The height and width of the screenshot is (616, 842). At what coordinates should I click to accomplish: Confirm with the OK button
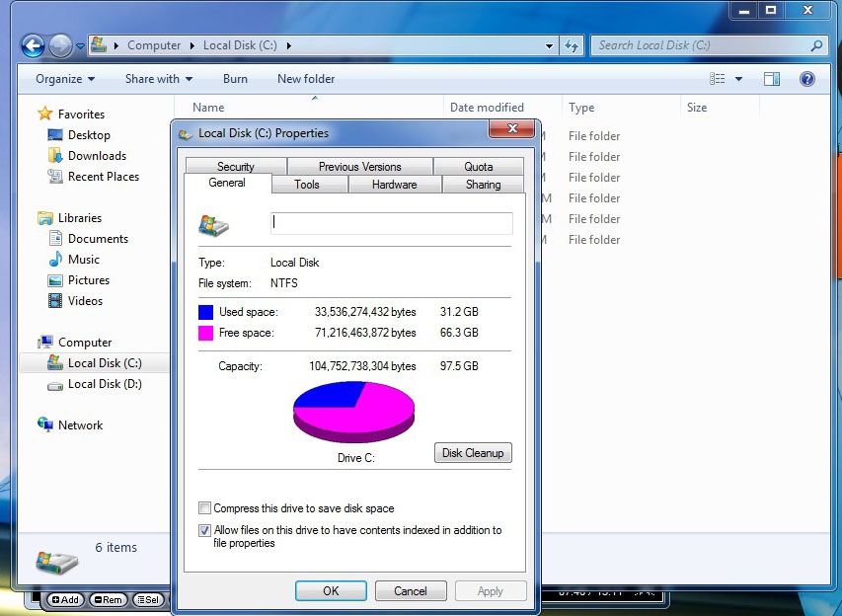point(331,590)
